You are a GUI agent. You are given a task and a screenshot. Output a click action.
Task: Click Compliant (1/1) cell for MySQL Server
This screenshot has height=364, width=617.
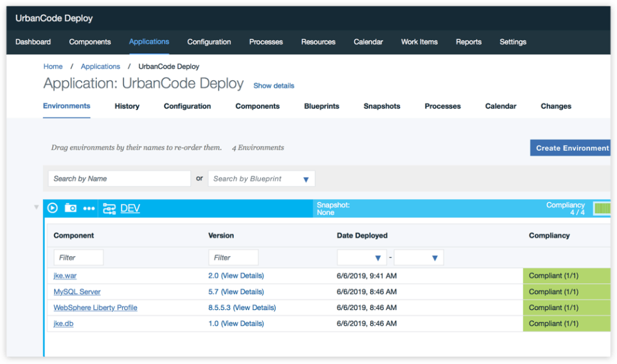[567, 291]
